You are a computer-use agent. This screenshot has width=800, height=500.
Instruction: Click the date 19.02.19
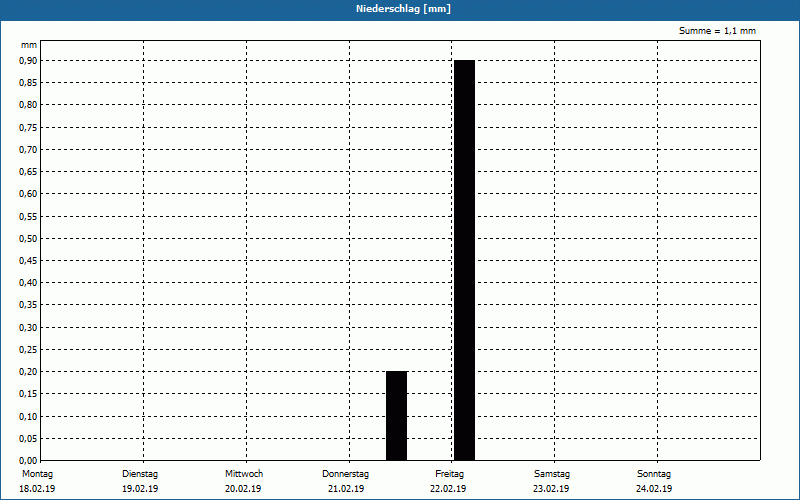coord(140,489)
